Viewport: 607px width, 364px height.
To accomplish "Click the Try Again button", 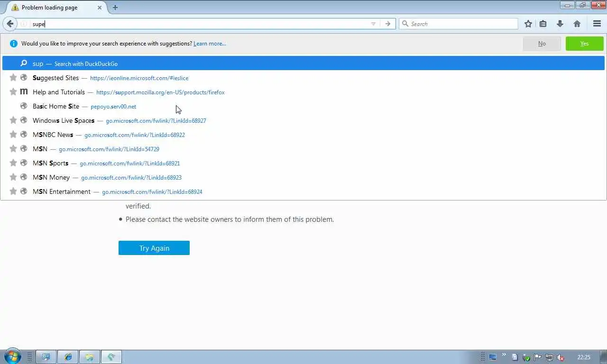I will [154, 248].
